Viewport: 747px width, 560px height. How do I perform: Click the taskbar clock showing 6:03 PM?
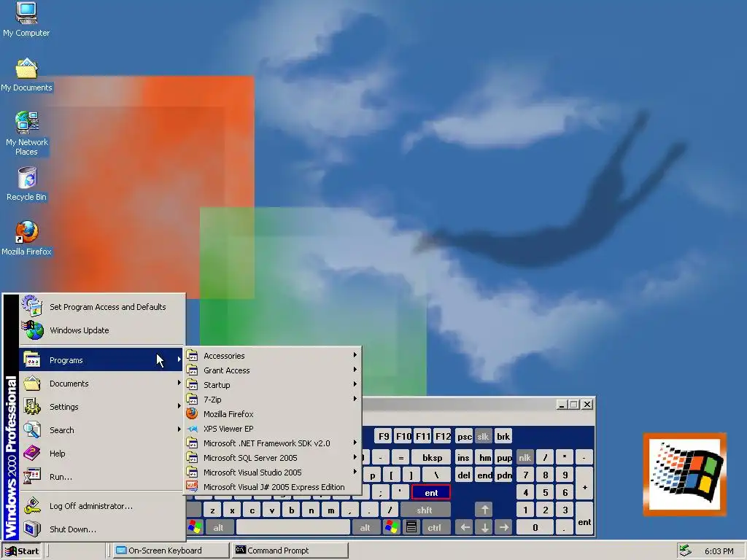(x=719, y=551)
